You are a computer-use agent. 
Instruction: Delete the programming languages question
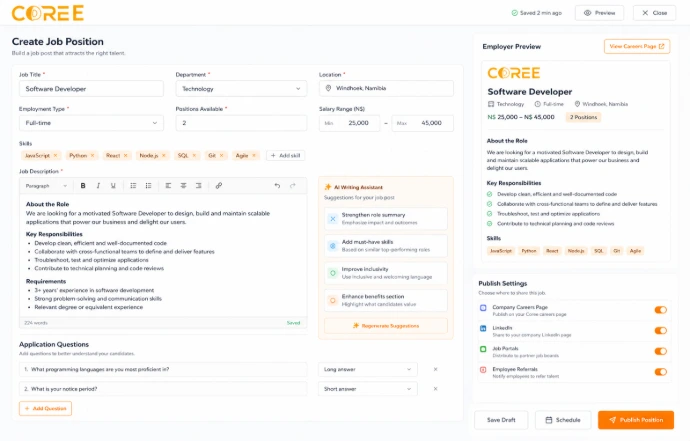(x=435, y=369)
